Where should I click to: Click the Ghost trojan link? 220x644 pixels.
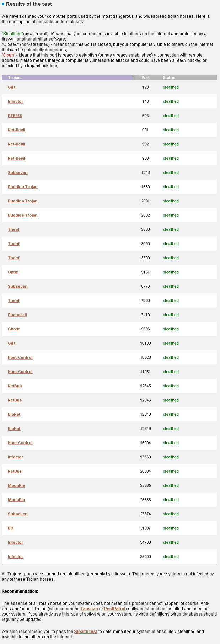coord(14,329)
